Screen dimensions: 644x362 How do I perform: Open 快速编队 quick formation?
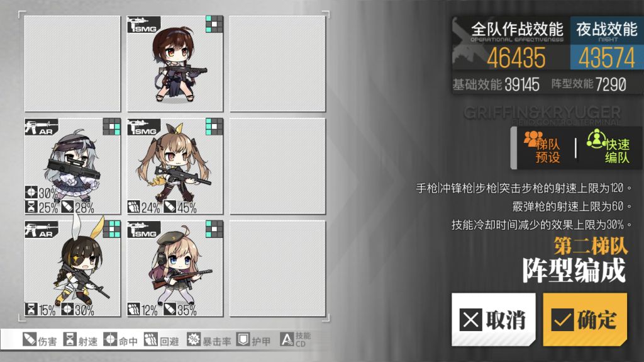tap(608, 148)
